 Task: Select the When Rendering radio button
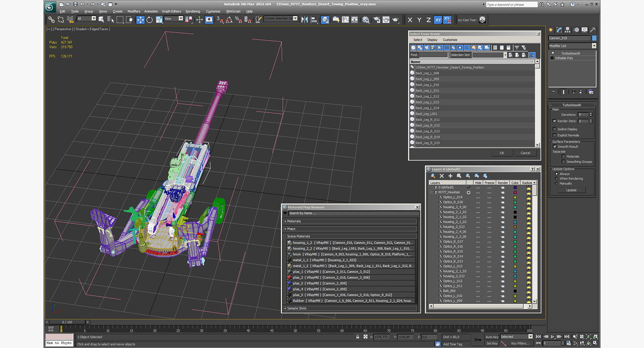pyautogui.click(x=556, y=179)
